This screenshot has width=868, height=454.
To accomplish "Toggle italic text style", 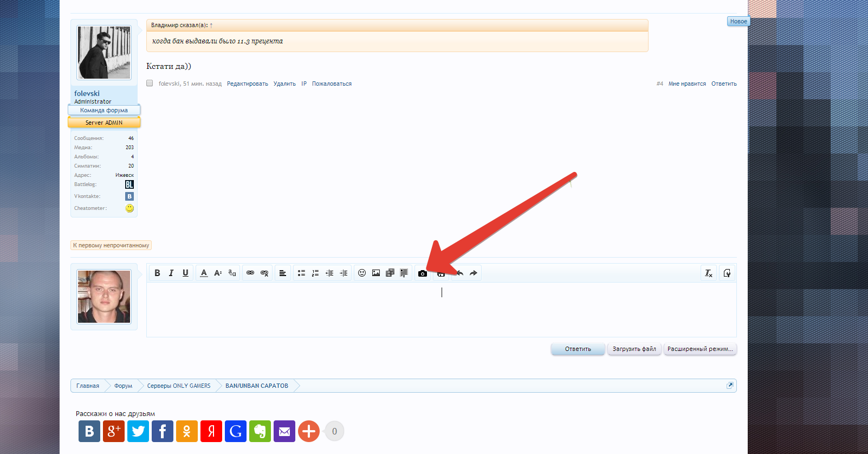I will point(171,273).
